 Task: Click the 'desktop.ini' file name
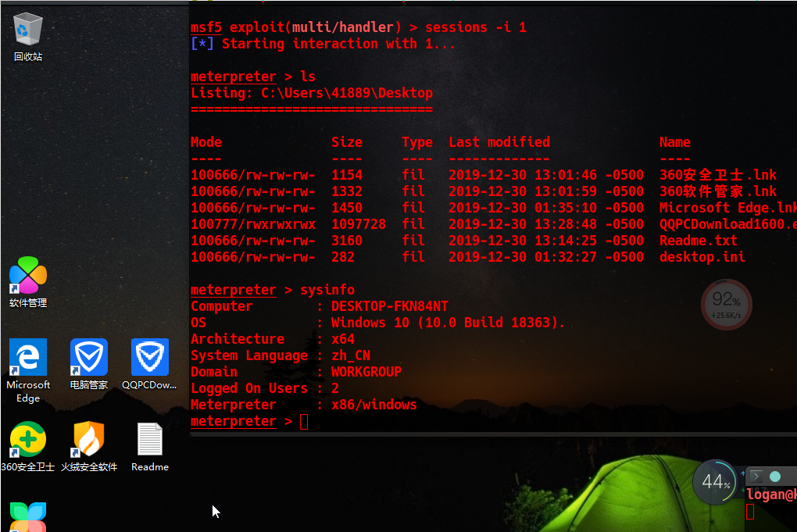(702, 257)
